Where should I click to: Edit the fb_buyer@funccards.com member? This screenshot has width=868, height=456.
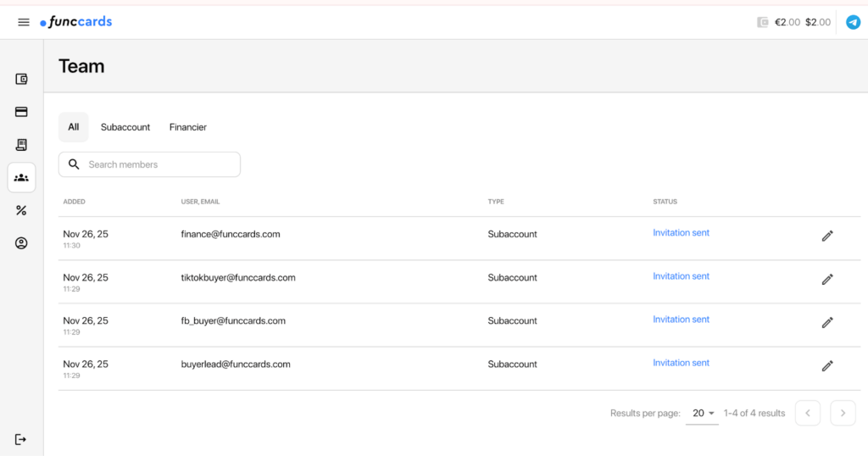(827, 323)
